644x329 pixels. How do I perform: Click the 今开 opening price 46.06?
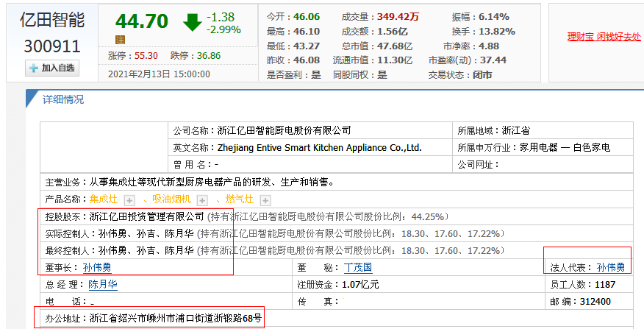click(x=307, y=17)
